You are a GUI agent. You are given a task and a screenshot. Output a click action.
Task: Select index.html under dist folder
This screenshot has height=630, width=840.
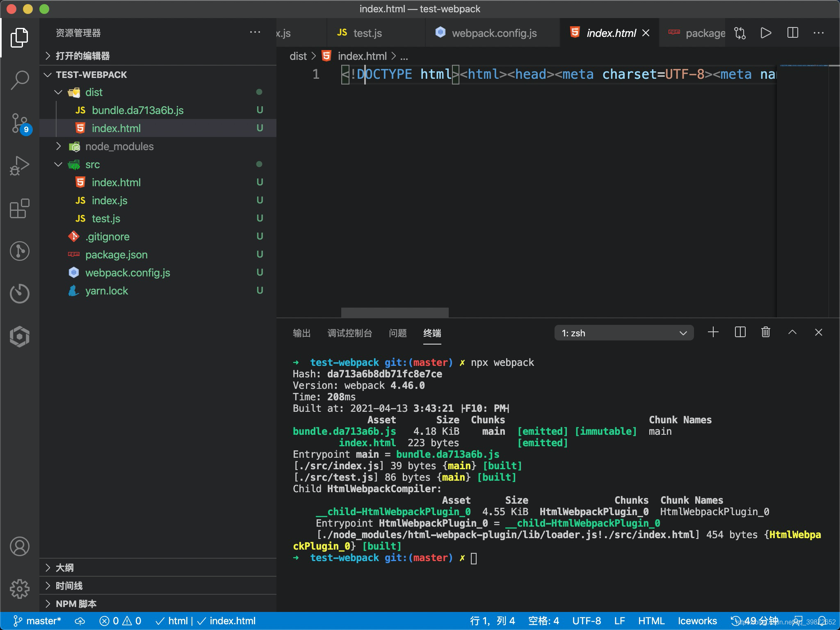coord(158,128)
